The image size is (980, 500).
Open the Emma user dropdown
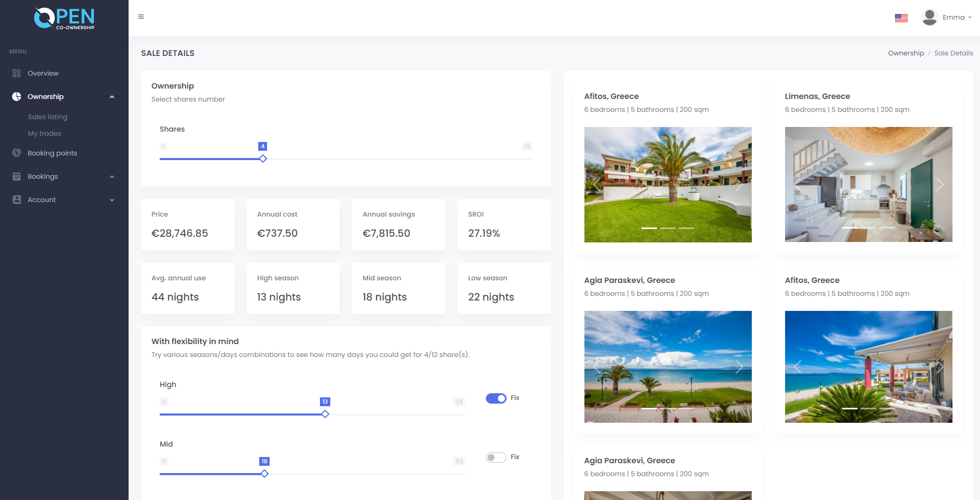coord(957,18)
